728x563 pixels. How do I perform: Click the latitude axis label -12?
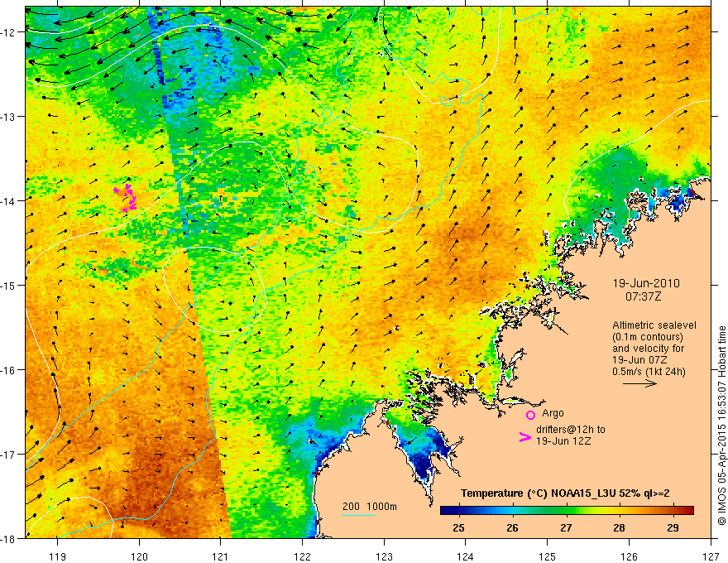pyautogui.click(x=9, y=32)
